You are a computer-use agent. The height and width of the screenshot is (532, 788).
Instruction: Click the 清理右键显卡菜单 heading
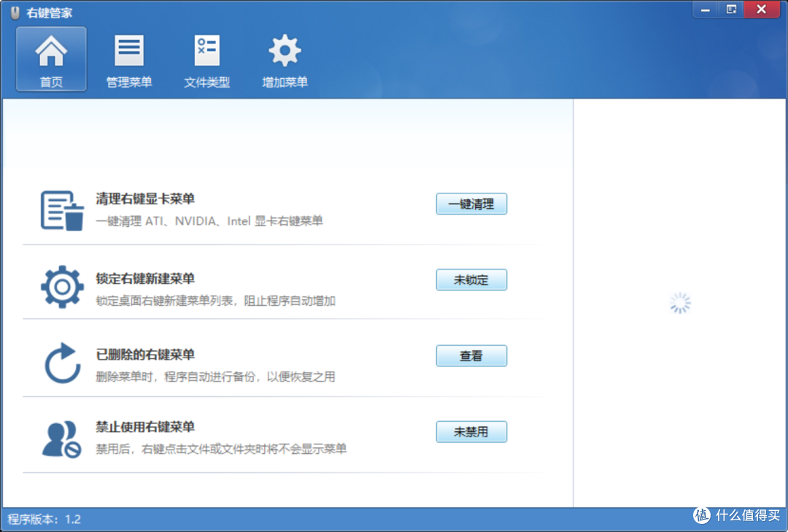tap(145, 199)
